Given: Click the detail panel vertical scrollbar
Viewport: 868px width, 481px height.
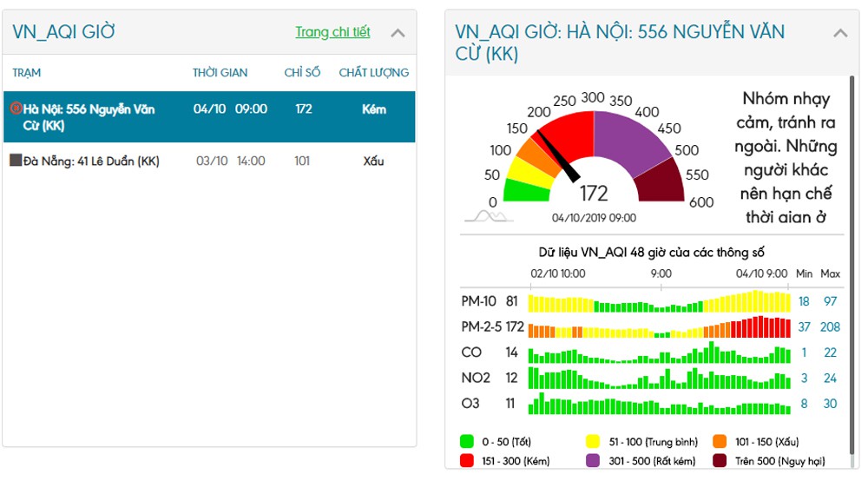Looking at the screenshot, I should tap(852, 266).
